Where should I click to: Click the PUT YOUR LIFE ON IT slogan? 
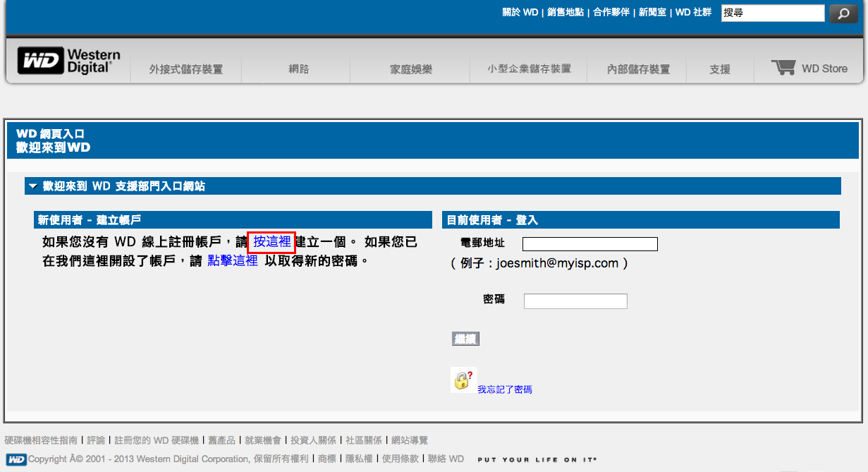[x=537, y=459]
